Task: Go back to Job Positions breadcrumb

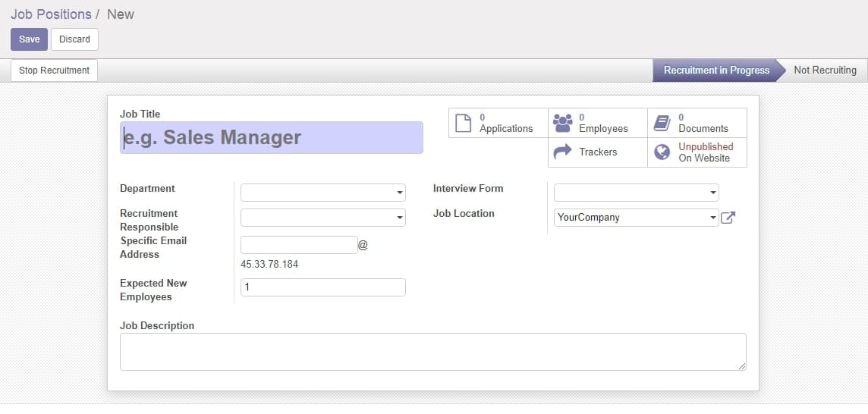Action: pos(51,14)
